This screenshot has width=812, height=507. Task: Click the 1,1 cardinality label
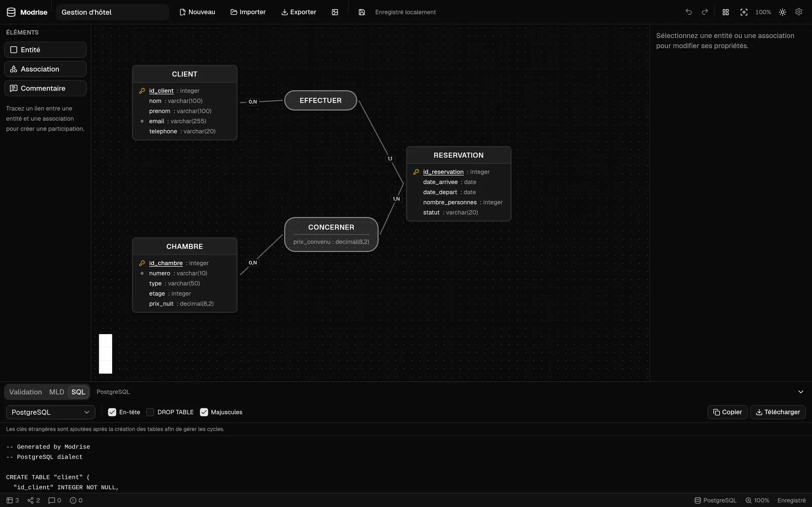(x=390, y=159)
